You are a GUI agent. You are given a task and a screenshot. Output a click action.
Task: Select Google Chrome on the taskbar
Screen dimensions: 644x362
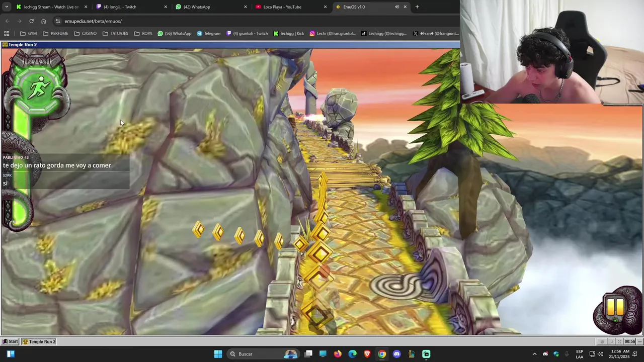(x=382, y=354)
